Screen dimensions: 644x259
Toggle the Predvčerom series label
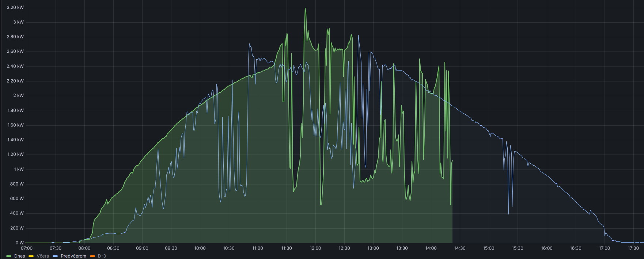[x=73, y=256]
